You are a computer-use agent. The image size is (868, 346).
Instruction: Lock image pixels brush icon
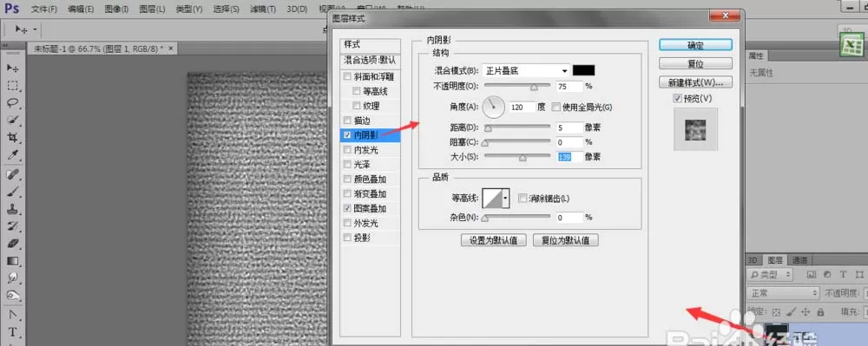[x=792, y=311]
